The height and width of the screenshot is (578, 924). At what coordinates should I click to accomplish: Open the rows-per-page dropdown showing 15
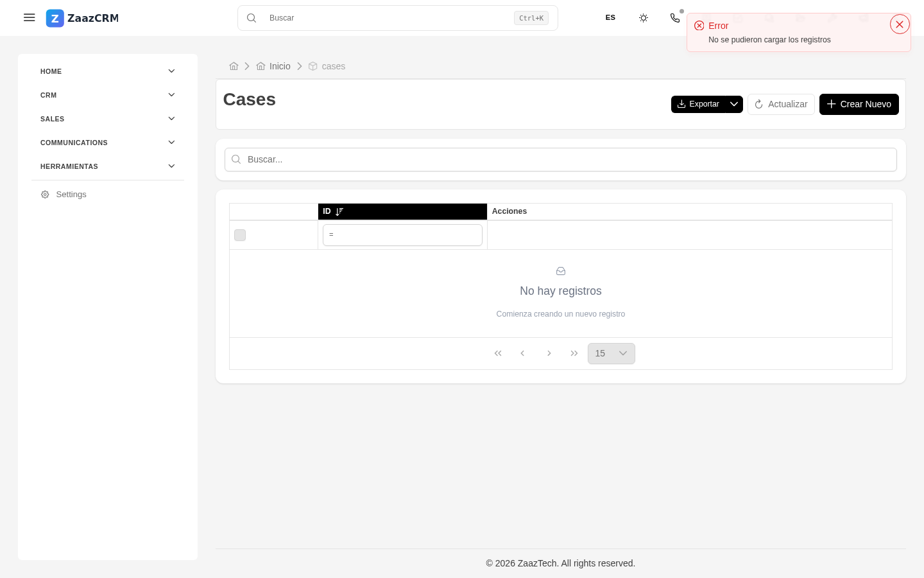tap(612, 353)
